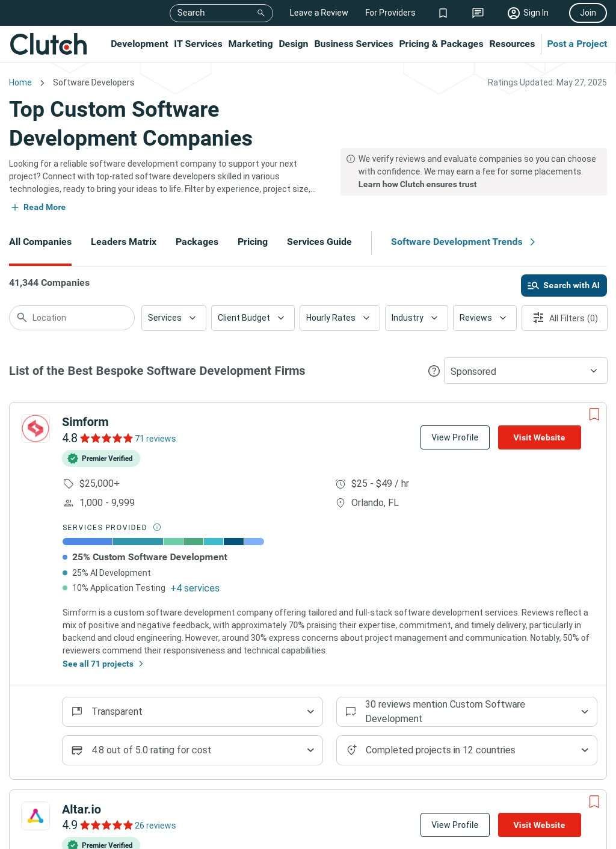Open the Design nav menu
616x849 pixels.
click(294, 44)
